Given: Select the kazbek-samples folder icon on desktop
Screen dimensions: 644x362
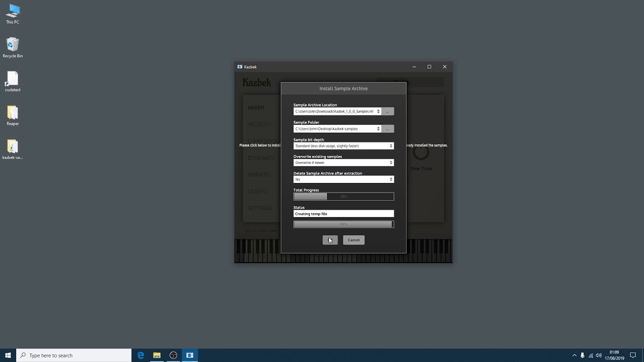Looking at the screenshot, I should click(13, 149).
